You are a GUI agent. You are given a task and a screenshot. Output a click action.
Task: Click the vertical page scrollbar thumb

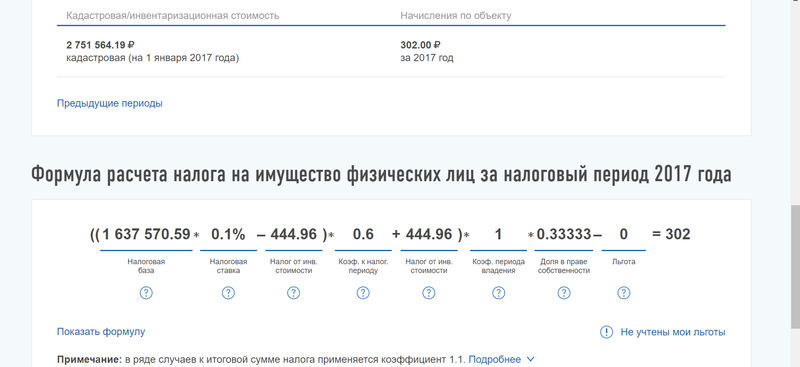795,267
